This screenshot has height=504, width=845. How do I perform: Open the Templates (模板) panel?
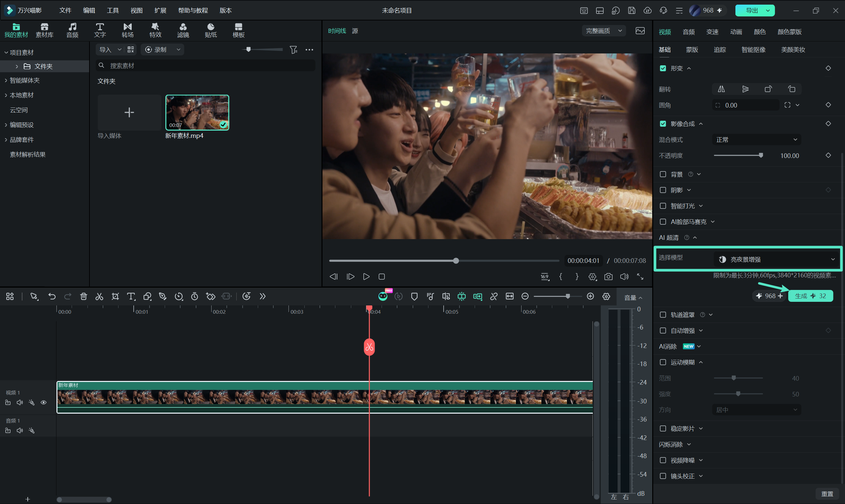[239, 30]
